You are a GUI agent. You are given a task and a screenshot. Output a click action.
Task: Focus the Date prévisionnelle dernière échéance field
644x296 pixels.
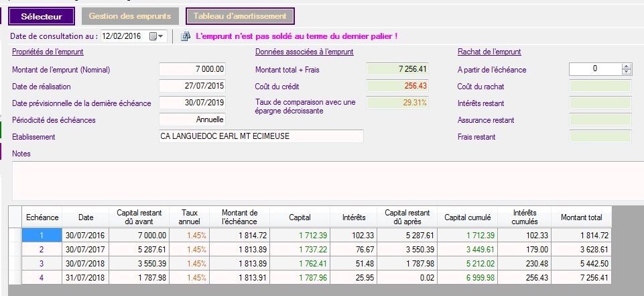click(192, 103)
